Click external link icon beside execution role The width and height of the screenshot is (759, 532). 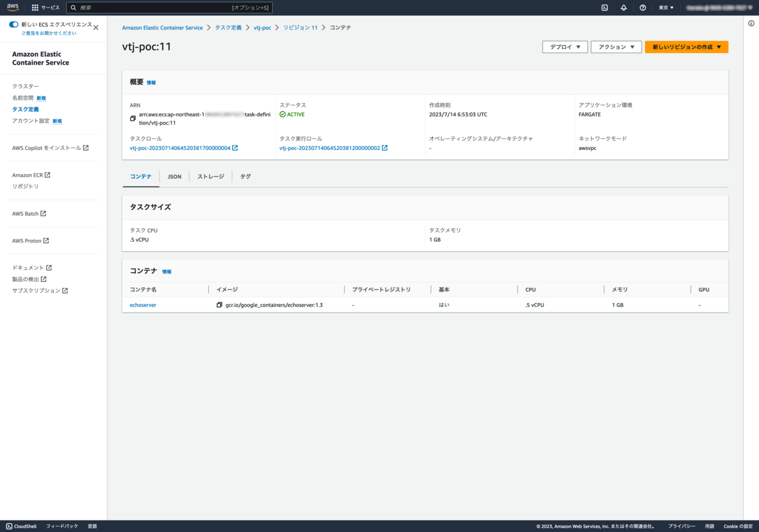tap(385, 148)
